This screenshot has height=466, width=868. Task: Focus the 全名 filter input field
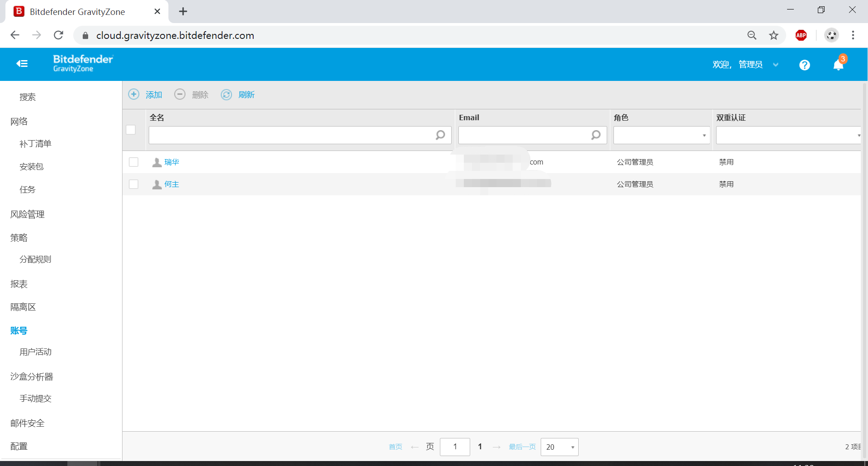[300, 135]
